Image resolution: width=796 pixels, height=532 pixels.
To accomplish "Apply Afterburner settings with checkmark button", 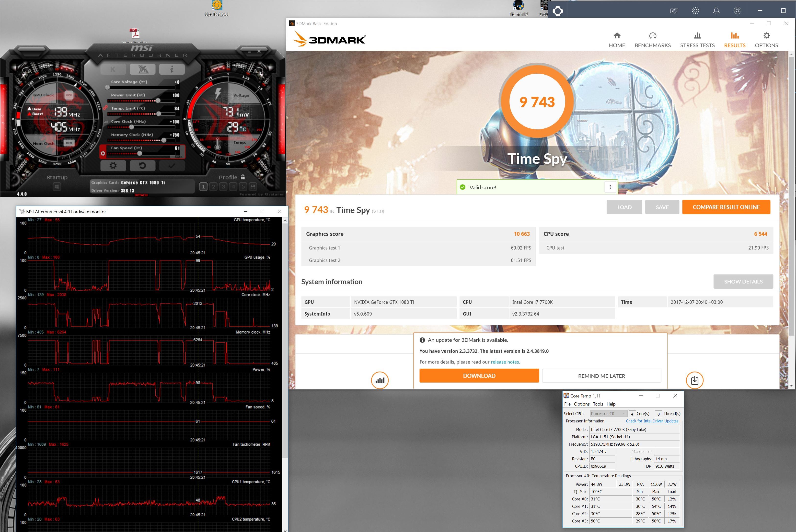I will pos(172,166).
